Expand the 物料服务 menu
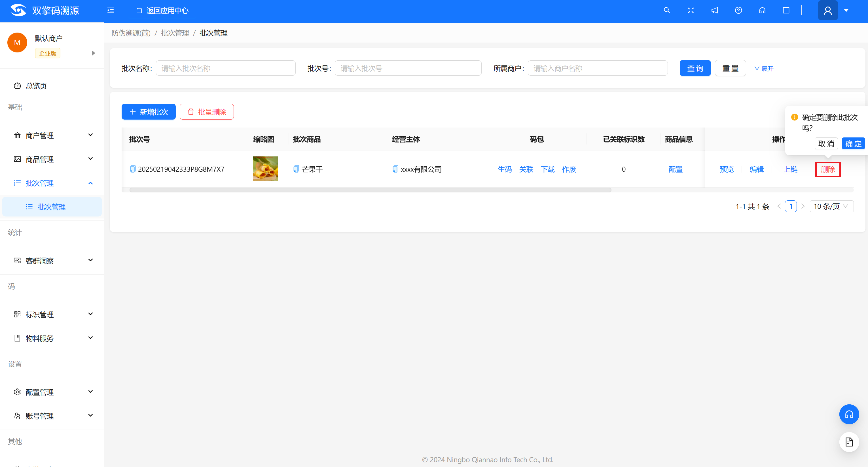The width and height of the screenshot is (868, 467). click(x=52, y=338)
